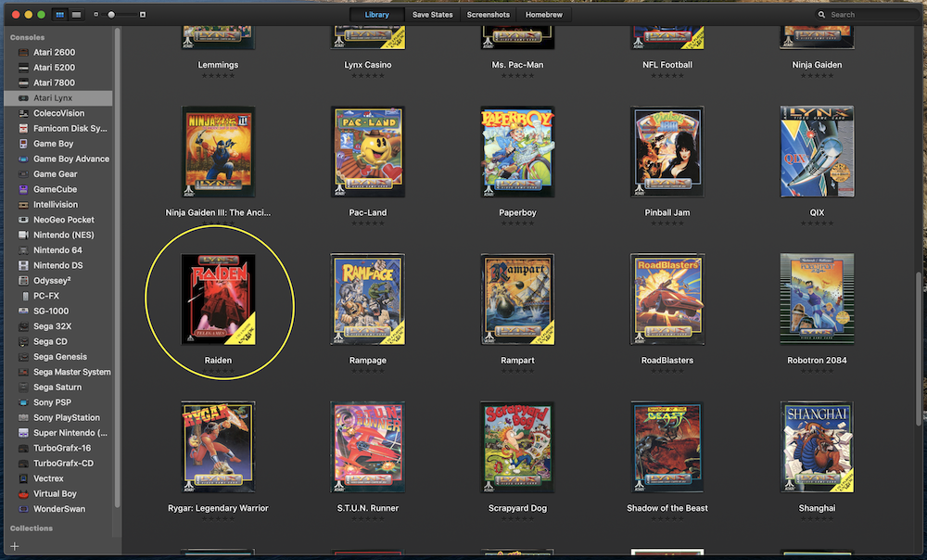
Task: Click the Nintendo 64 icon
Action: point(23,250)
